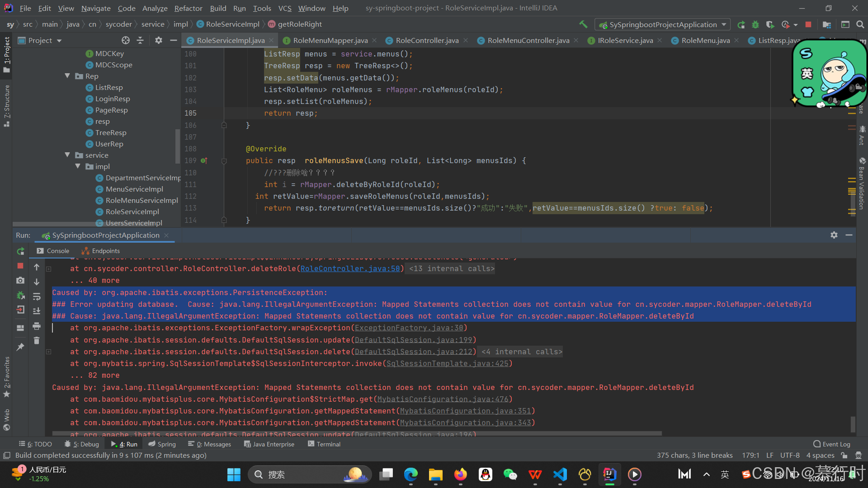Rerun application in Run panel
868x488 pixels.
20,251
